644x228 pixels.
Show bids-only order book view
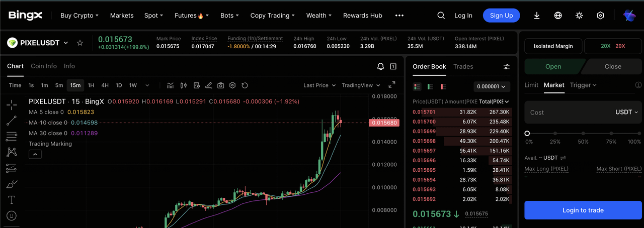point(430,86)
